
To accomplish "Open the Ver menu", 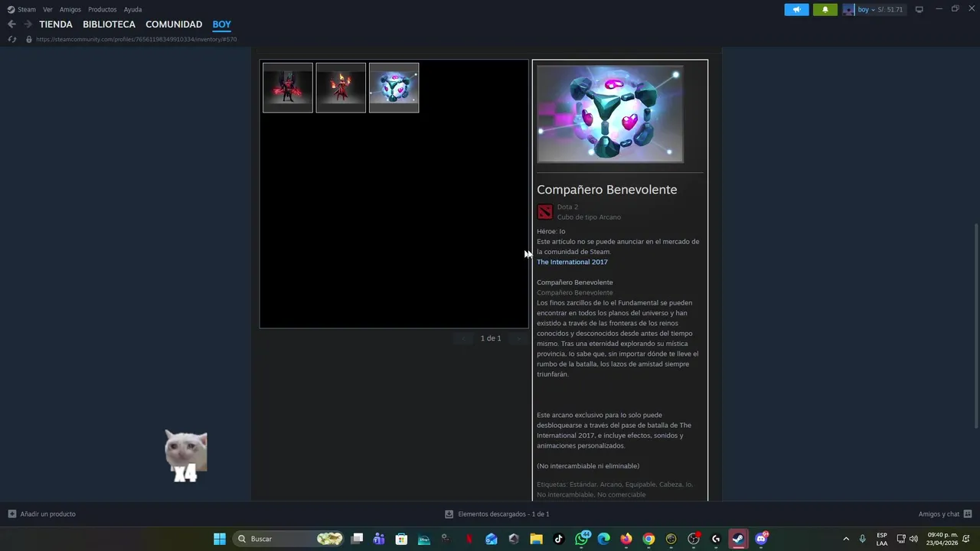I will 47,9.
